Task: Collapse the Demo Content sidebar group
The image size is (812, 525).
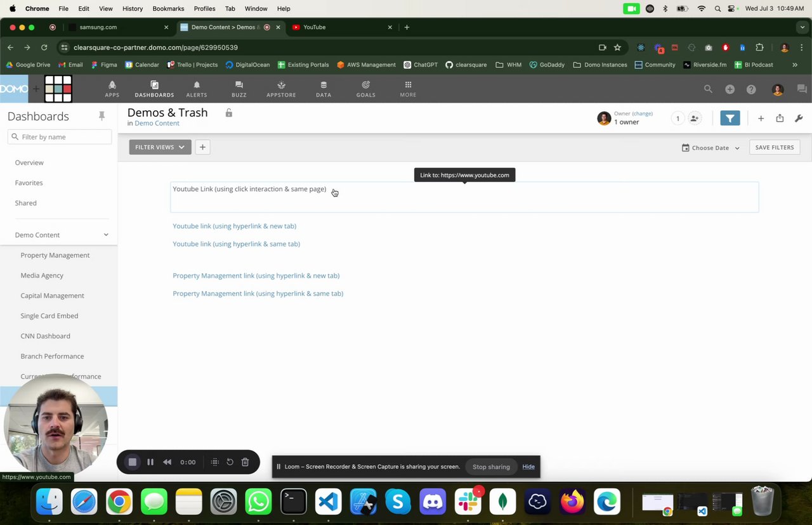Action: (x=106, y=235)
